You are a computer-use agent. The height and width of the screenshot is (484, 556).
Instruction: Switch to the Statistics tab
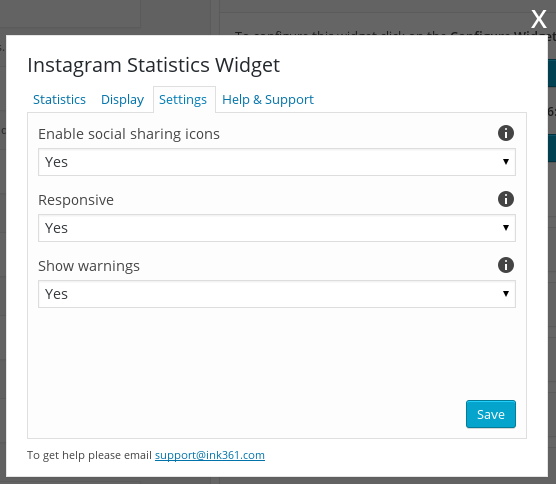click(59, 100)
